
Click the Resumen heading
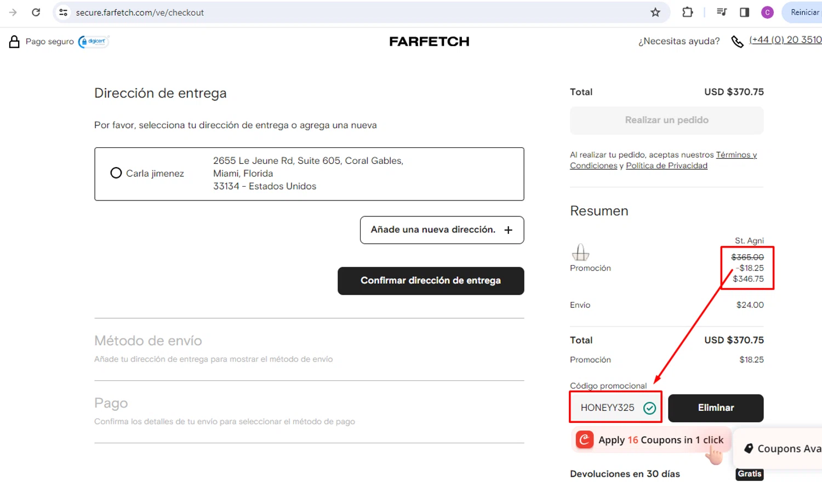point(599,211)
